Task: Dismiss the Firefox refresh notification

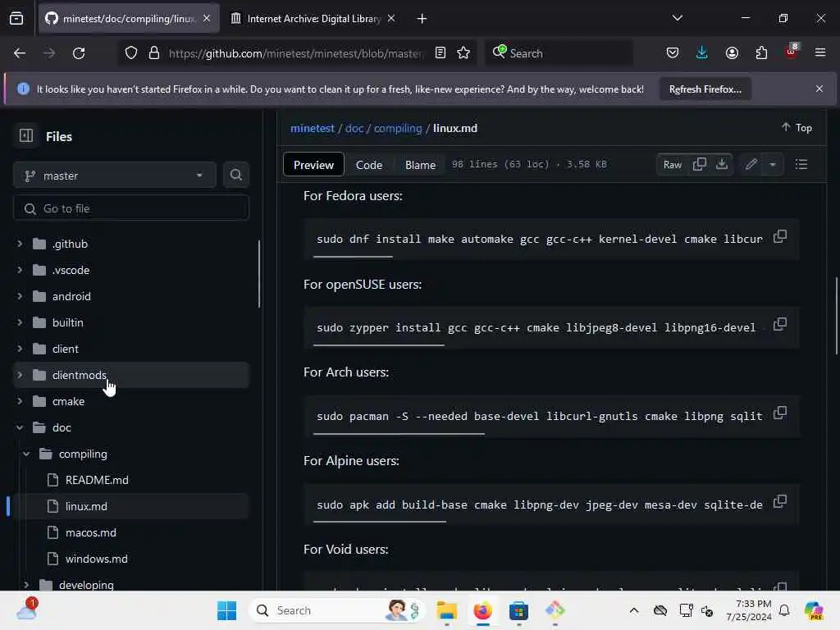Action: pyautogui.click(x=819, y=89)
